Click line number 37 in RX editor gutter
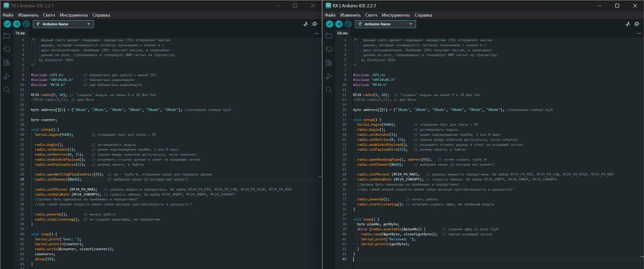 click(x=345, y=219)
